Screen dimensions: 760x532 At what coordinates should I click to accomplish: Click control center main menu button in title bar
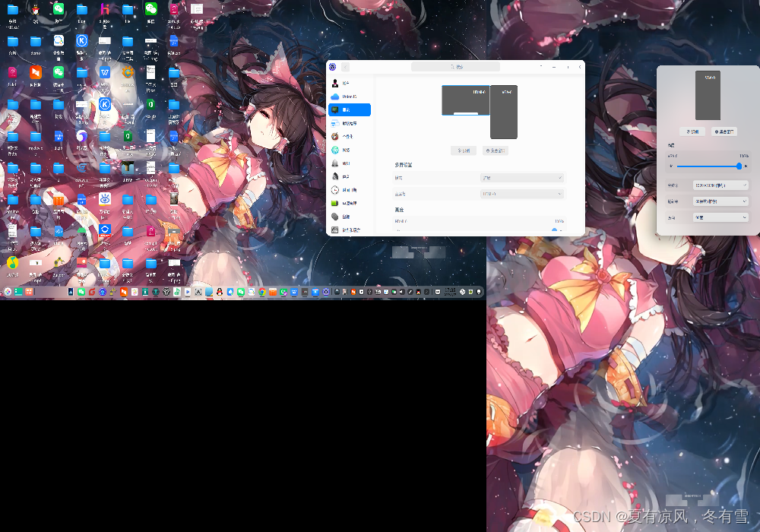tap(541, 67)
